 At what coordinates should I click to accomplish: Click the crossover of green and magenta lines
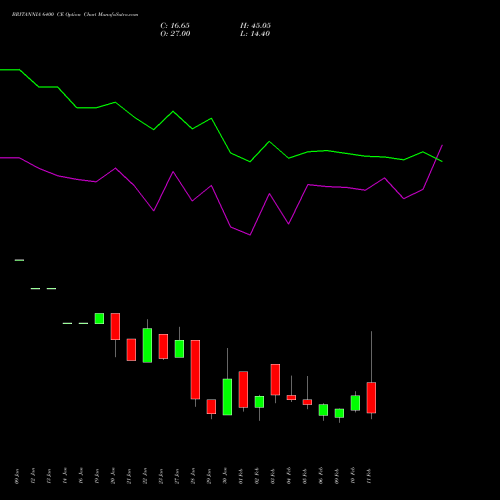(x=436, y=159)
